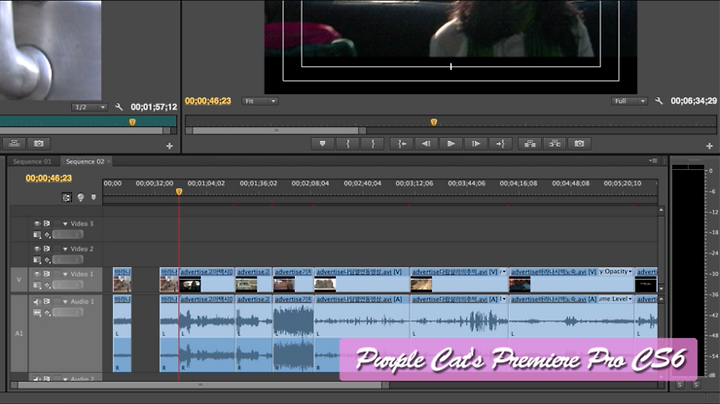Collapse the Video 2 track
Image resolution: width=720 pixels, height=404 pixels.
click(65, 249)
